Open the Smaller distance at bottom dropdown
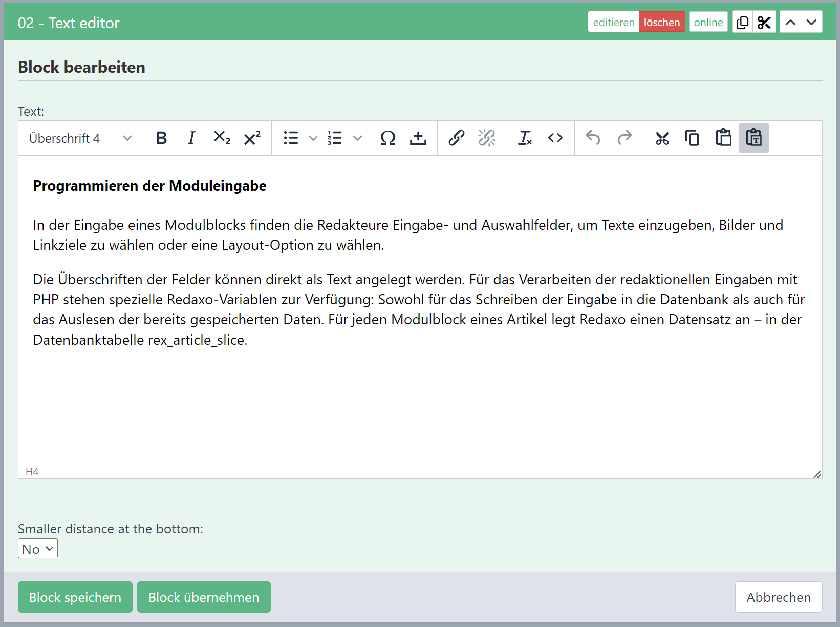Image resolution: width=840 pixels, height=627 pixels. (38, 549)
